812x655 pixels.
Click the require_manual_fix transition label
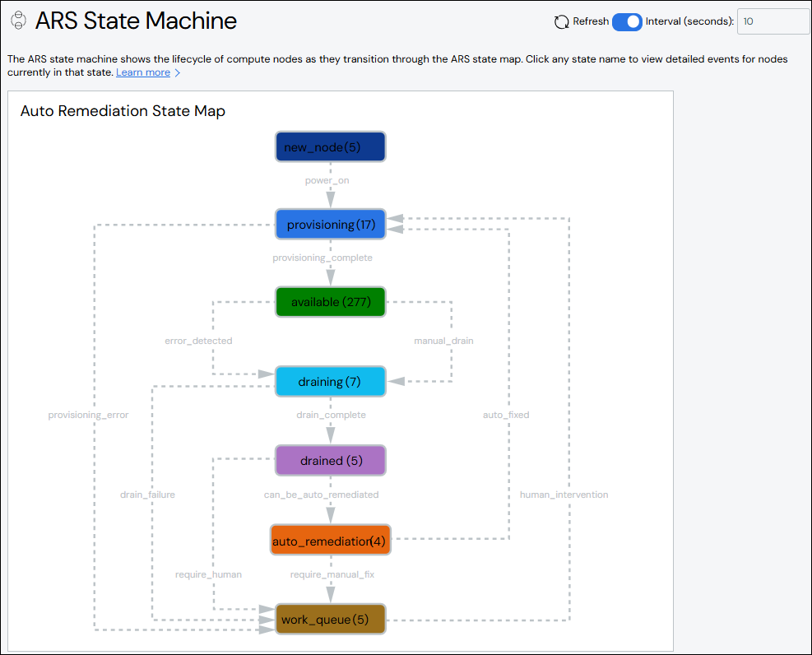[x=332, y=574]
